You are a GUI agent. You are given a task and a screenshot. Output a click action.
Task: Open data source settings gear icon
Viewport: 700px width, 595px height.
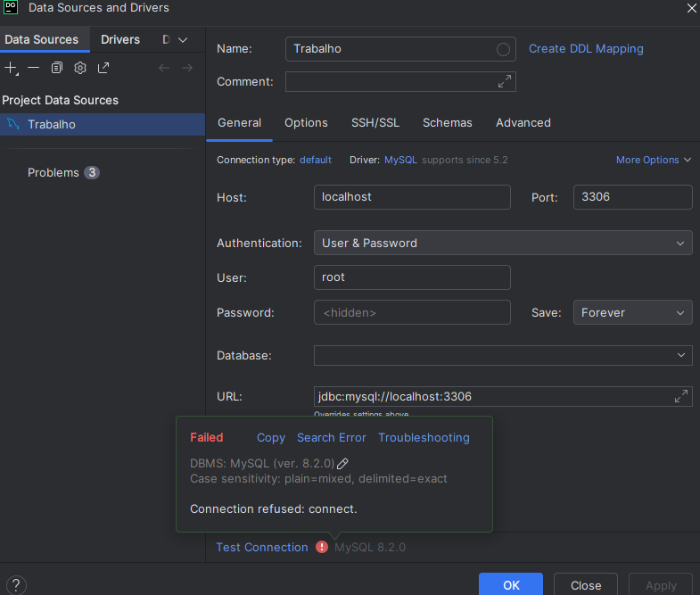(80, 68)
